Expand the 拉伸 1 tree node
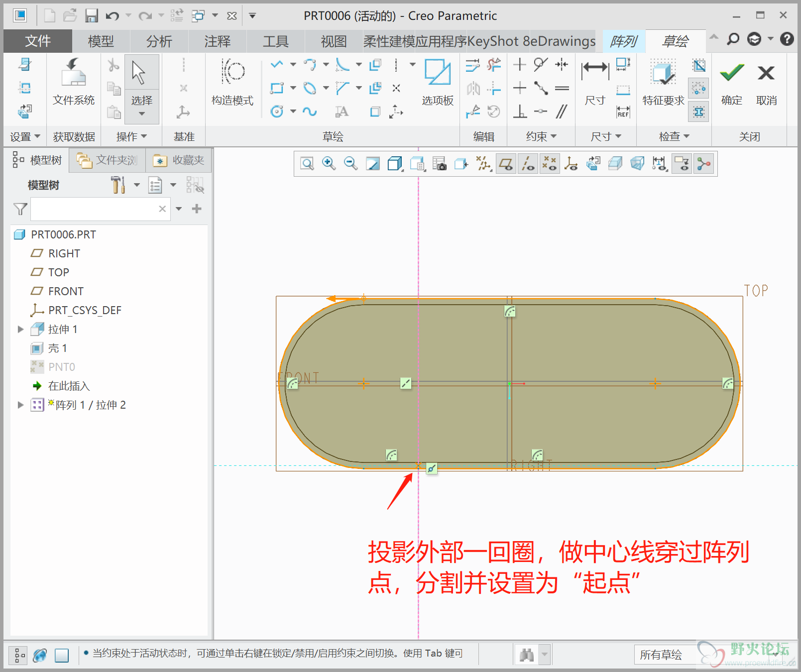The image size is (801, 672). pyautogui.click(x=20, y=330)
